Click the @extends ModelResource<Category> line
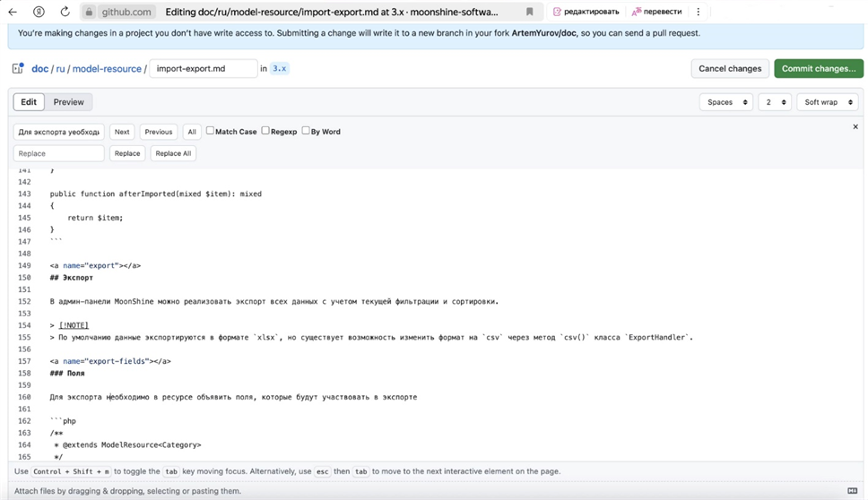Image resolution: width=868 pixels, height=500 pixels. coord(127,444)
